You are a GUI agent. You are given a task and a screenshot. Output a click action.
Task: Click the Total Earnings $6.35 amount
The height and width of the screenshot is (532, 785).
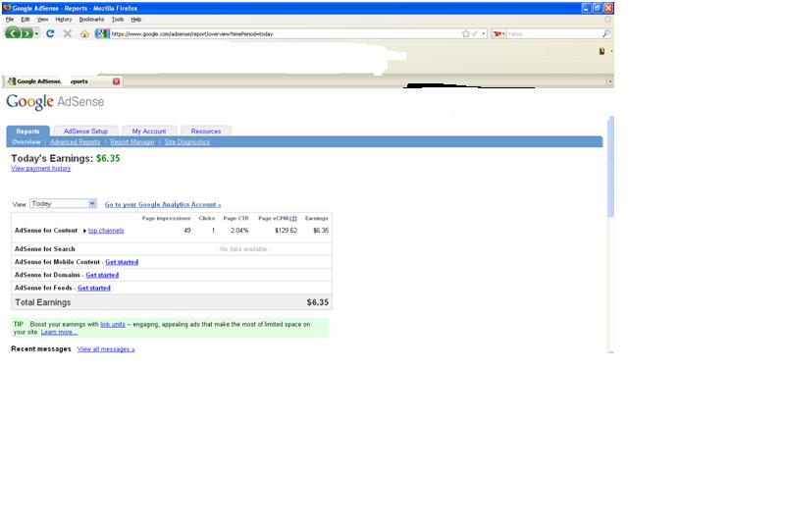point(317,302)
